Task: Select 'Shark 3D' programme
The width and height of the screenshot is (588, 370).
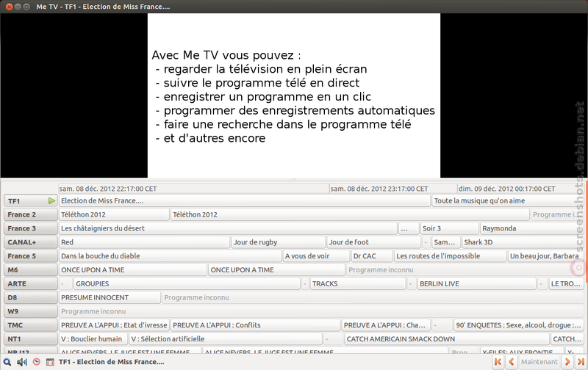Action: click(x=523, y=242)
